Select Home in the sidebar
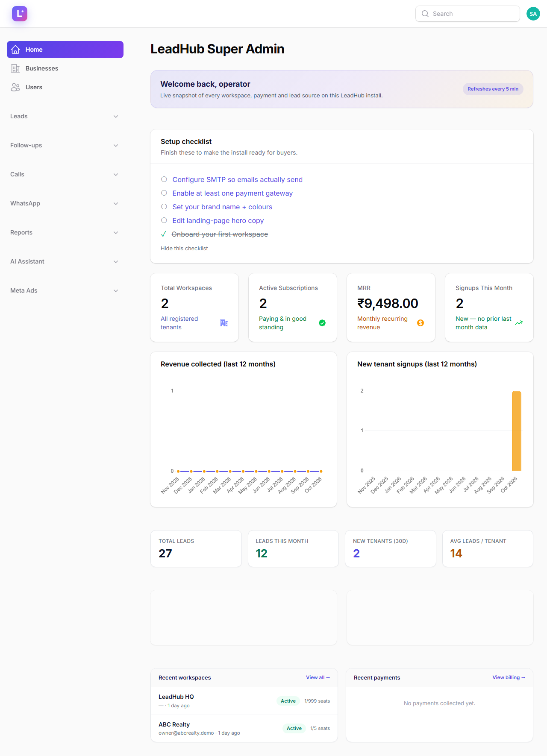547x756 pixels. coord(65,50)
